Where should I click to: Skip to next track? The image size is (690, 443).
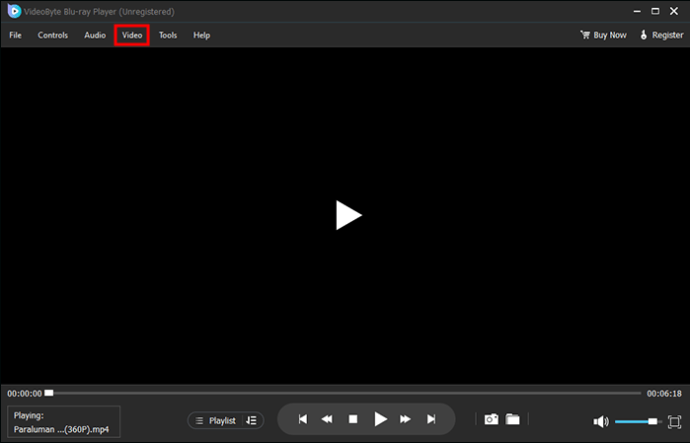coord(431,419)
